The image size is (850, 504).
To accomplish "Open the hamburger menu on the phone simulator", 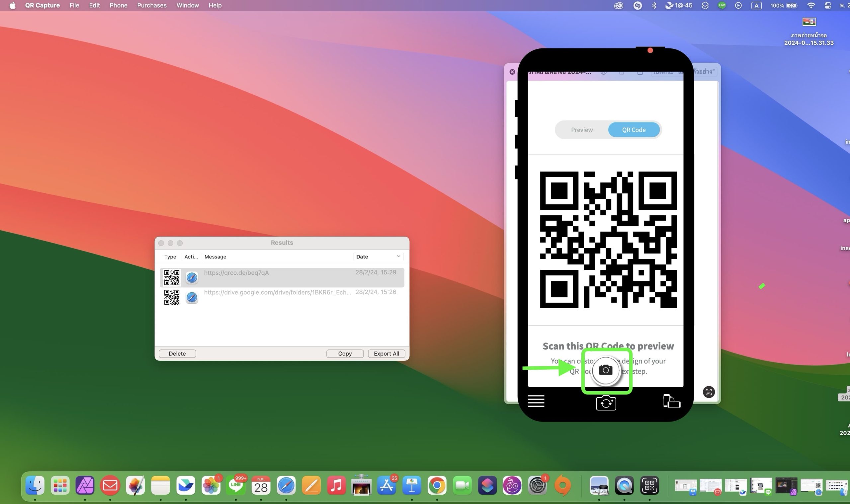I will point(536,401).
